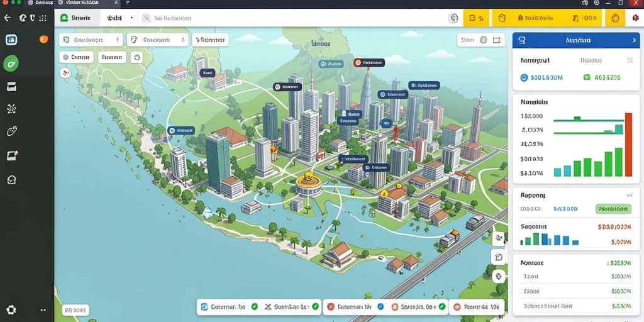Open the screen icon with red dot in sidebar
The image size is (644, 322).
[x=12, y=156]
